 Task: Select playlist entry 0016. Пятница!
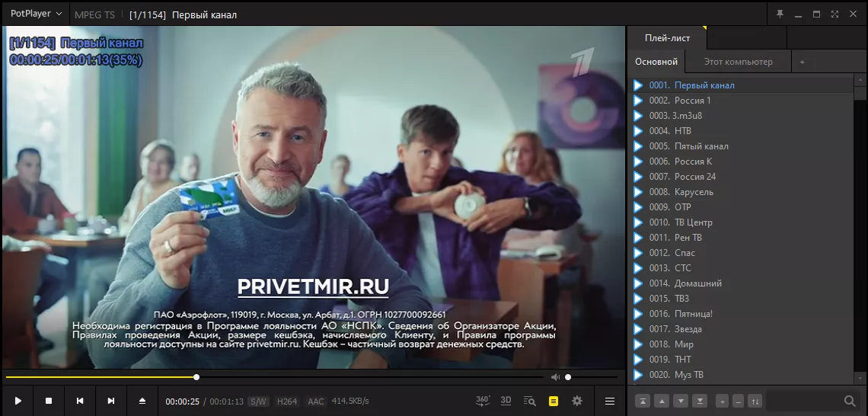[x=742, y=314]
